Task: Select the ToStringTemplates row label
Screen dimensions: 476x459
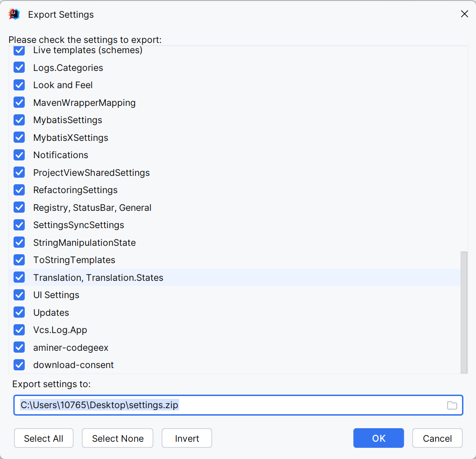Action: (x=74, y=260)
